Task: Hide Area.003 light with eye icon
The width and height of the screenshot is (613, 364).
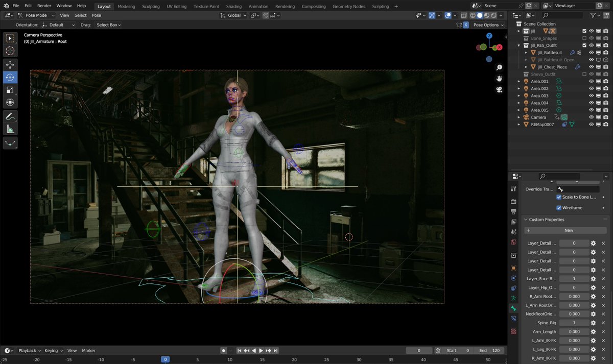Action: (591, 95)
